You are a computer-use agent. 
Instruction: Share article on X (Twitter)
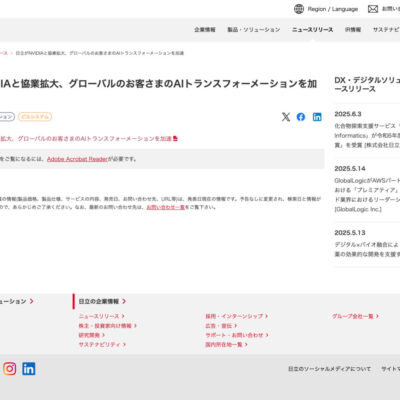click(x=286, y=117)
